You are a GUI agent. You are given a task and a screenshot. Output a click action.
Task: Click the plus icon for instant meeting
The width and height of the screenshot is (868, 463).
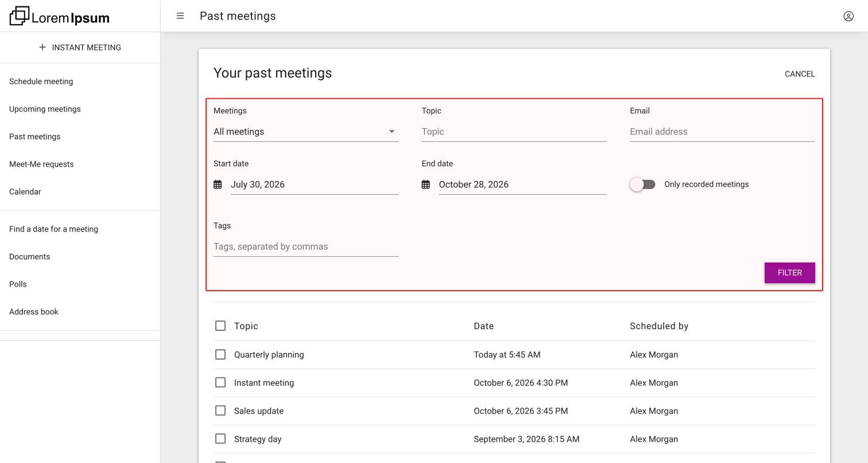pyautogui.click(x=42, y=47)
